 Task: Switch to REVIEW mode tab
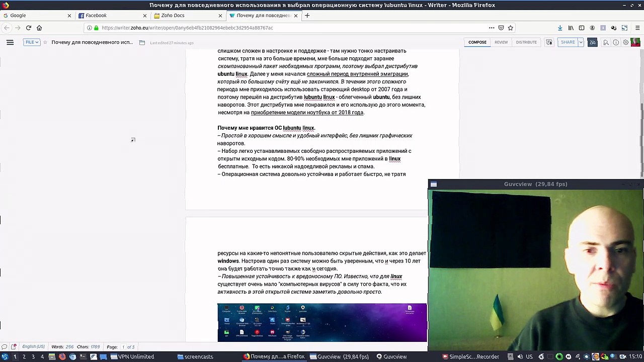(x=501, y=42)
